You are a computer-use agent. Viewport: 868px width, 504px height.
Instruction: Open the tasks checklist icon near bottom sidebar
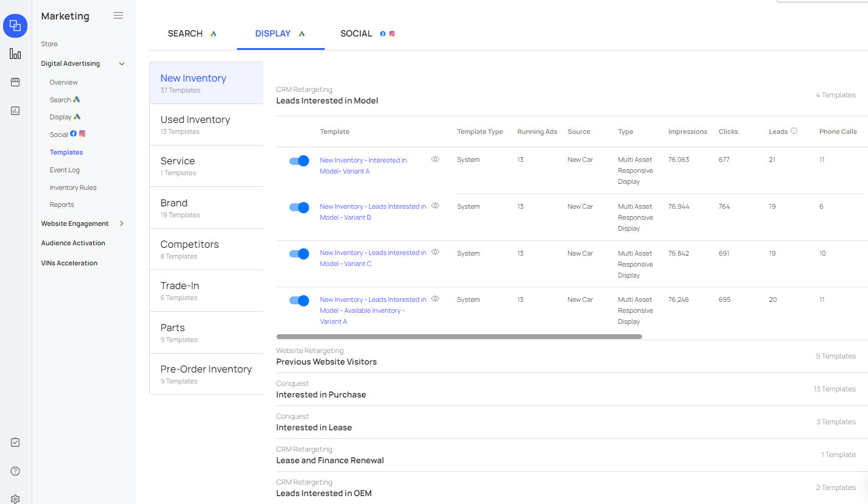tap(15, 442)
